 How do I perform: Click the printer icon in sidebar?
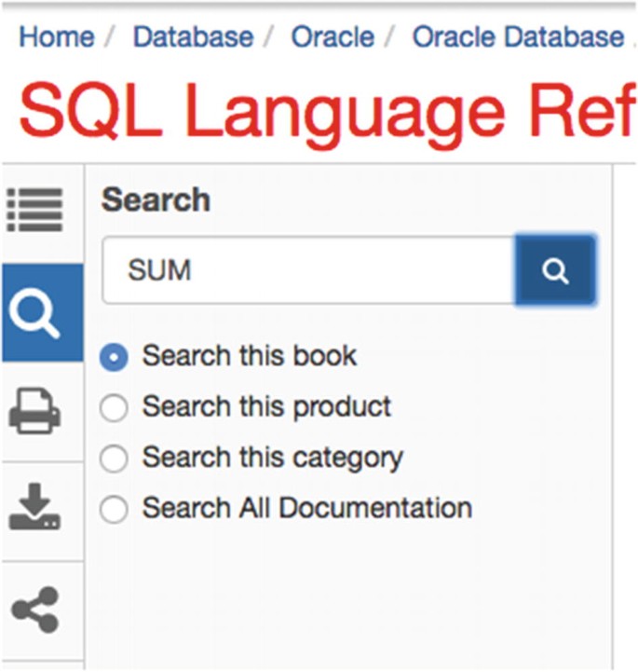coord(35,411)
